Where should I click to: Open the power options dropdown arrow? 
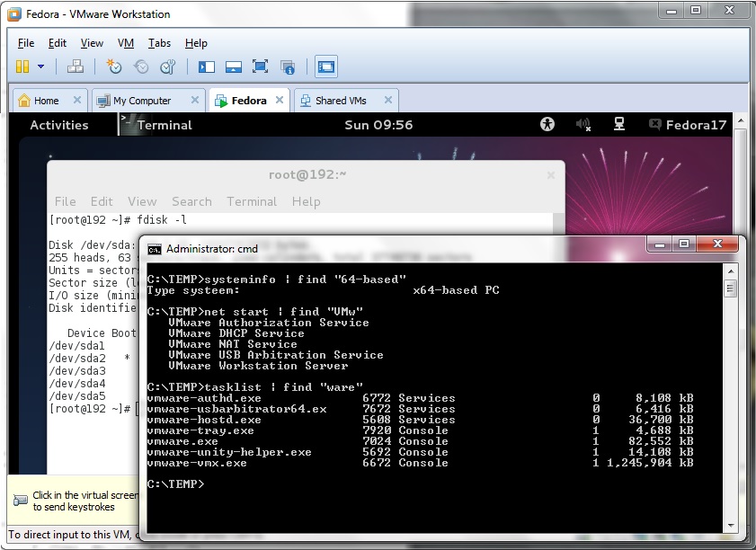[41, 67]
